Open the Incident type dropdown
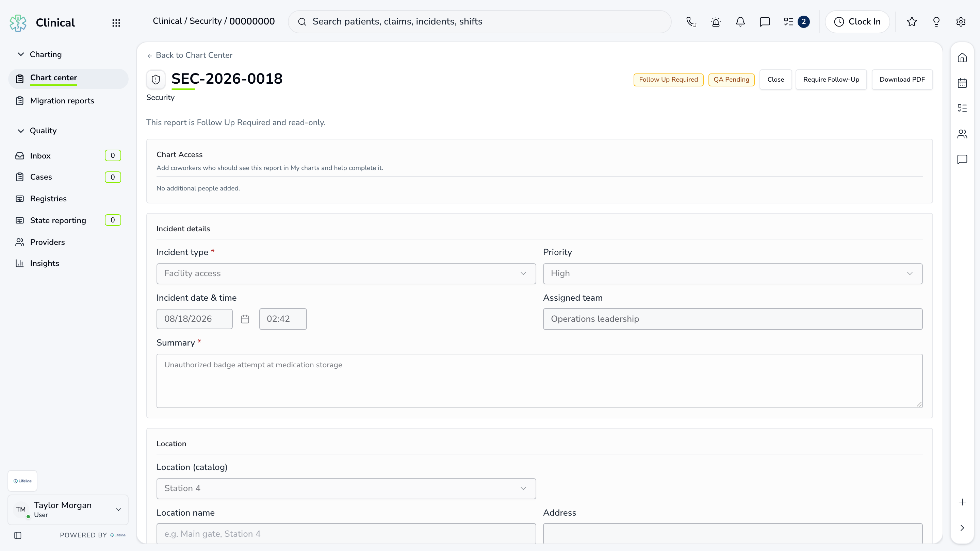 (x=346, y=273)
